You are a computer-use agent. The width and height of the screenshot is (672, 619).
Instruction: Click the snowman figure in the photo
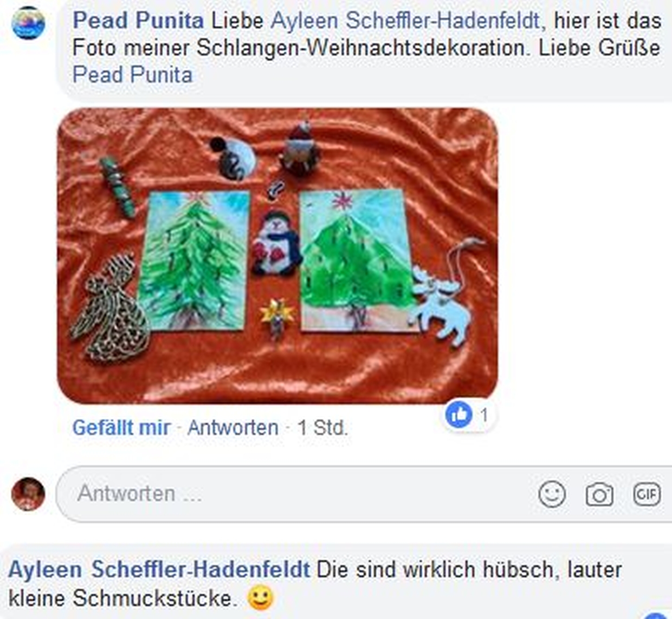point(276,242)
